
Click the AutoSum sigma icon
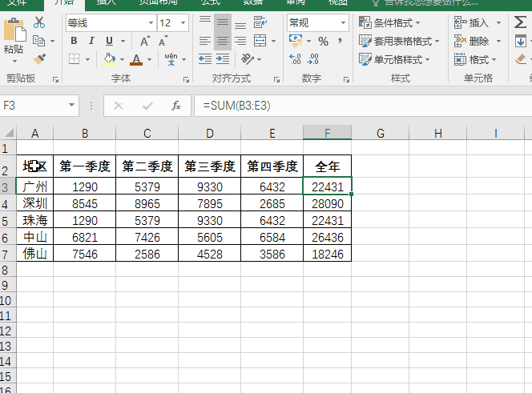[520, 22]
